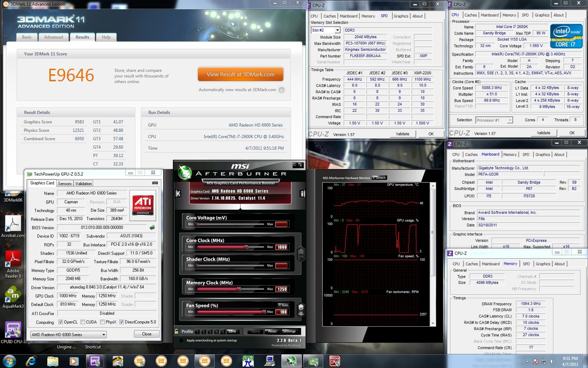
Task: Save the BIOS using GPU-Z chip icon
Action: (152, 227)
